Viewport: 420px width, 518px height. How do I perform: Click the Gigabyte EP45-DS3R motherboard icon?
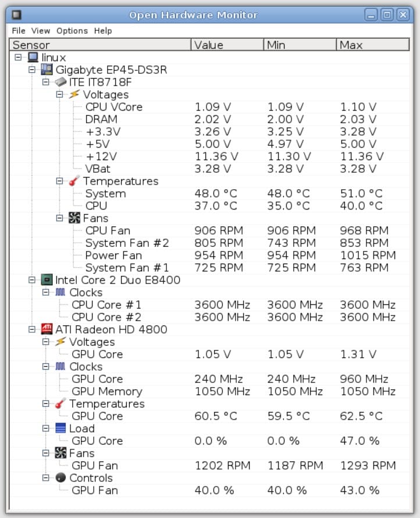[x=47, y=70]
